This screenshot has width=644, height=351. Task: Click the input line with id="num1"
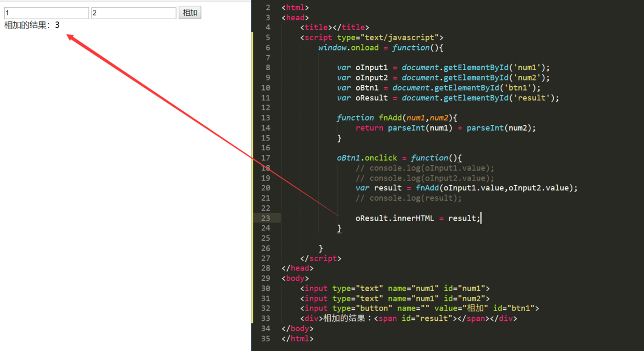[395, 288]
